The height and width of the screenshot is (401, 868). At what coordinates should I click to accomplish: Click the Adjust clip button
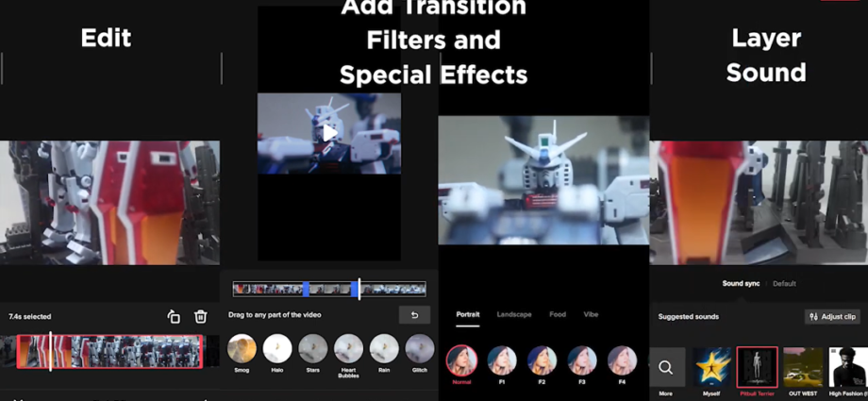tap(831, 317)
